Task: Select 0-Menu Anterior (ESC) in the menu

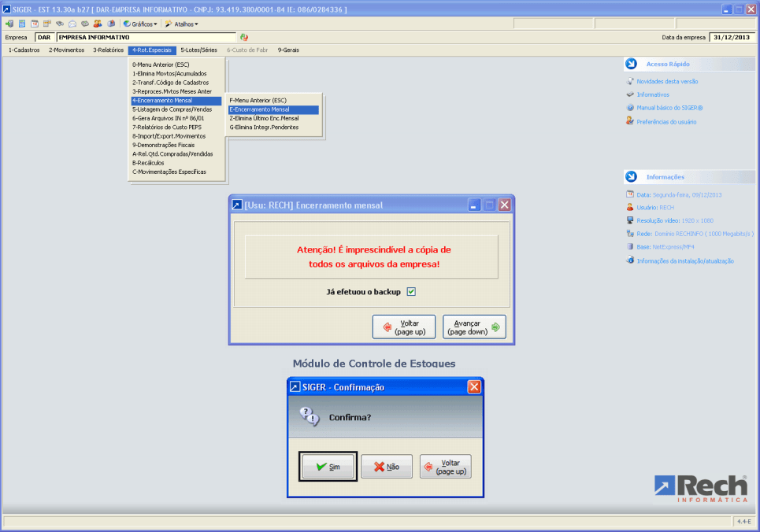Action: (x=176, y=65)
